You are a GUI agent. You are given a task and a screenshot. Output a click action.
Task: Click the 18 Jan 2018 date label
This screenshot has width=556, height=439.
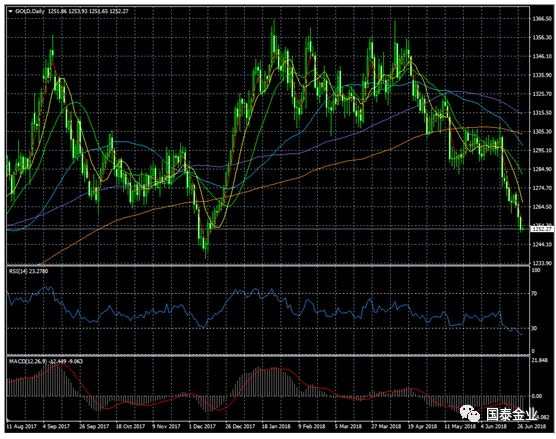[x=276, y=426]
